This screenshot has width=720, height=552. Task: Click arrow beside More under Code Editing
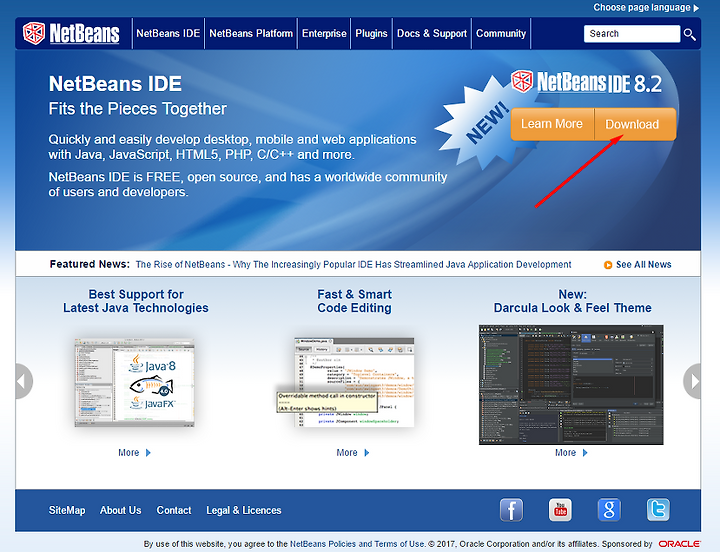366,453
